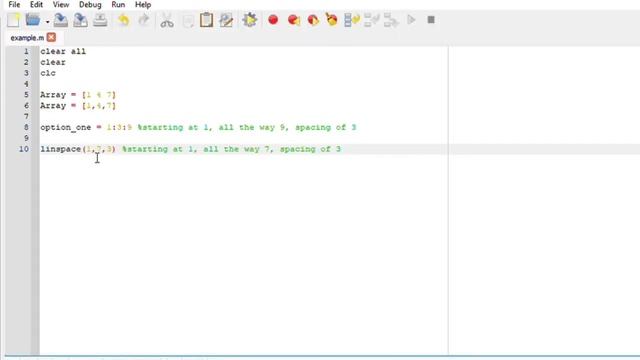Viewport: 640px width, 360px height.
Task: Click the 'Array = [1 4 7]' line
Action: [x=78, y=95]
